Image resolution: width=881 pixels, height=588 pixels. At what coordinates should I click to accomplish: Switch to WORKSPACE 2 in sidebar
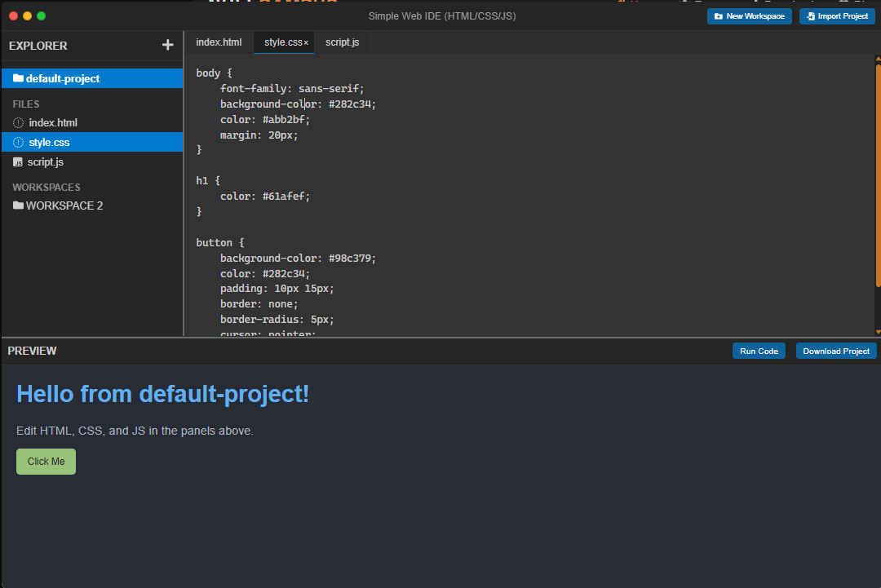[92, 206]
